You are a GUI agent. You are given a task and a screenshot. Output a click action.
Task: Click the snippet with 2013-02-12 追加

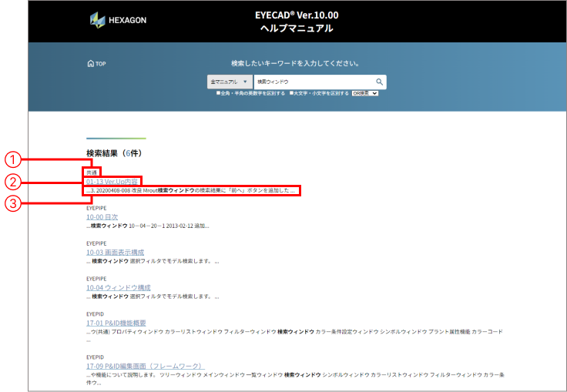tap(148, 226)
